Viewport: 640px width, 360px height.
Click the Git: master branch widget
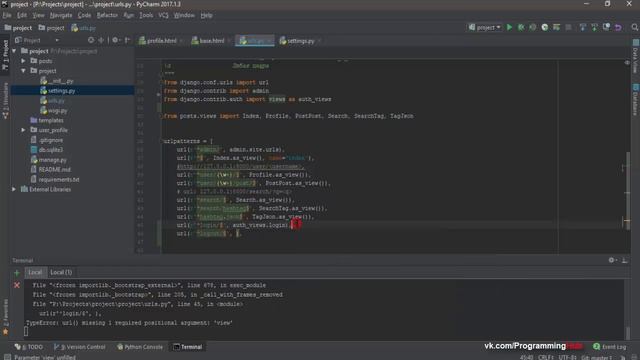pyautogui.click(x=597, y=357)
